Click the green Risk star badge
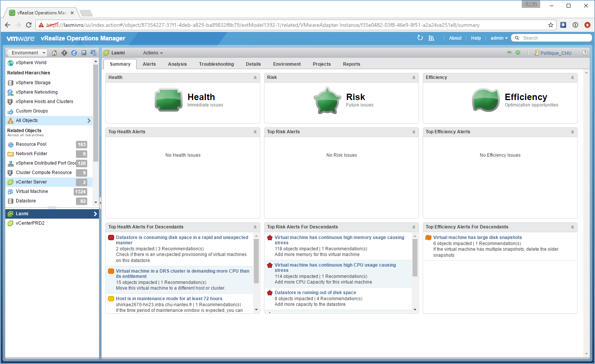This screenshot has width=595, height=364. (327, 100)
